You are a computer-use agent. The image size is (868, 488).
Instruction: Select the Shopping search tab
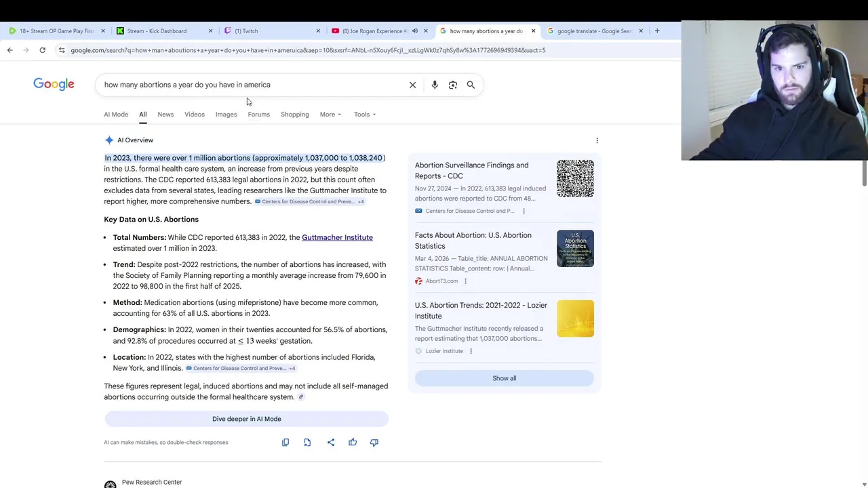[295, 115]
